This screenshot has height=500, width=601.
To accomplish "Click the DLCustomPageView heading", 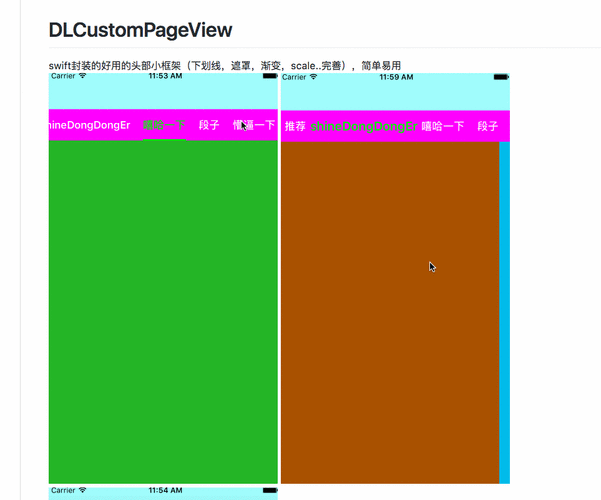I will [140, 30].
